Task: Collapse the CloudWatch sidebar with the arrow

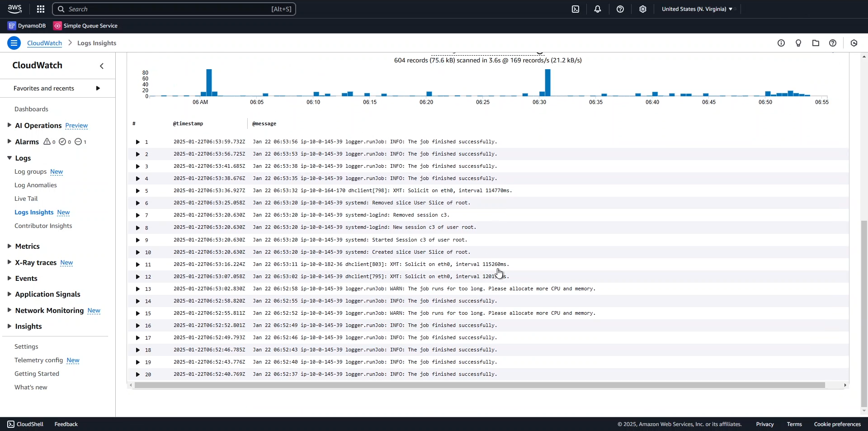Action: point(102,66)
